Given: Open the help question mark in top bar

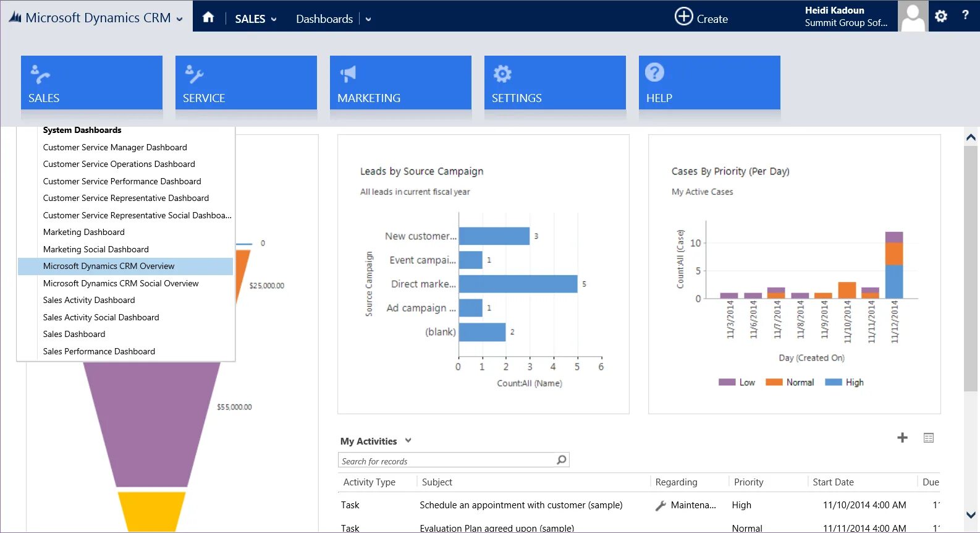Looking at the screenshot, I should point(965,15).
